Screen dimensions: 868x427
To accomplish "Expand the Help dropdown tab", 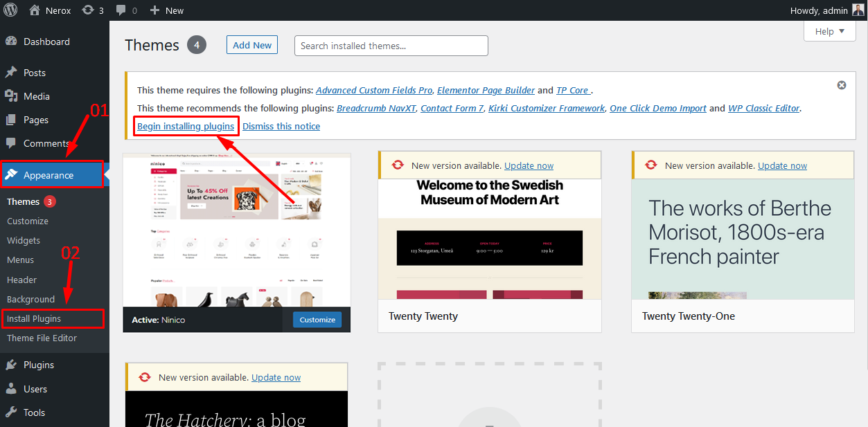I will pyautogui.click(x=830, y=31).
